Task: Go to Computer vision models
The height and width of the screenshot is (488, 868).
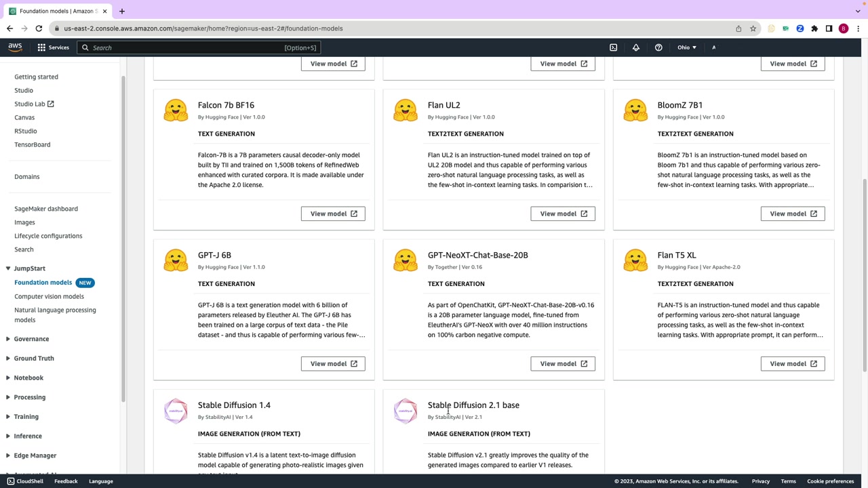Action: pos(49,296)
